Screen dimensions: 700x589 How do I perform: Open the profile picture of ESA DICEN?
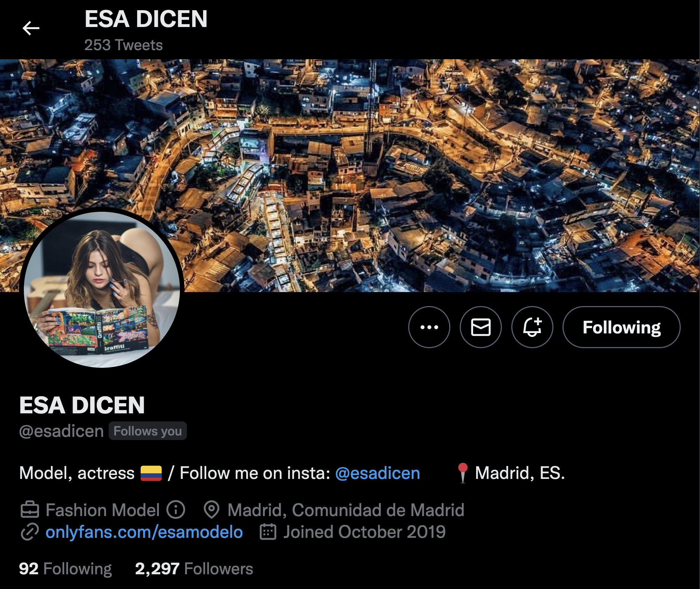tap(102, 289)
